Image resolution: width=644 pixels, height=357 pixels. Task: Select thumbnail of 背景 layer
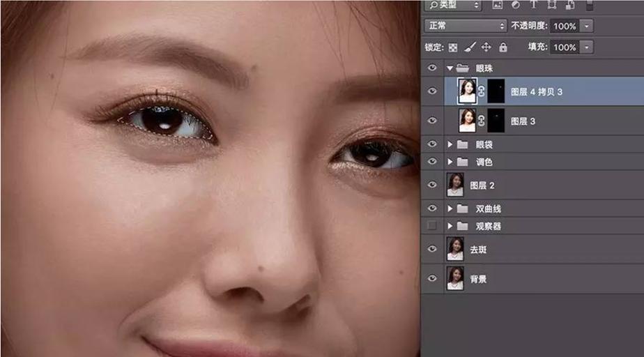tap(455, 278)
